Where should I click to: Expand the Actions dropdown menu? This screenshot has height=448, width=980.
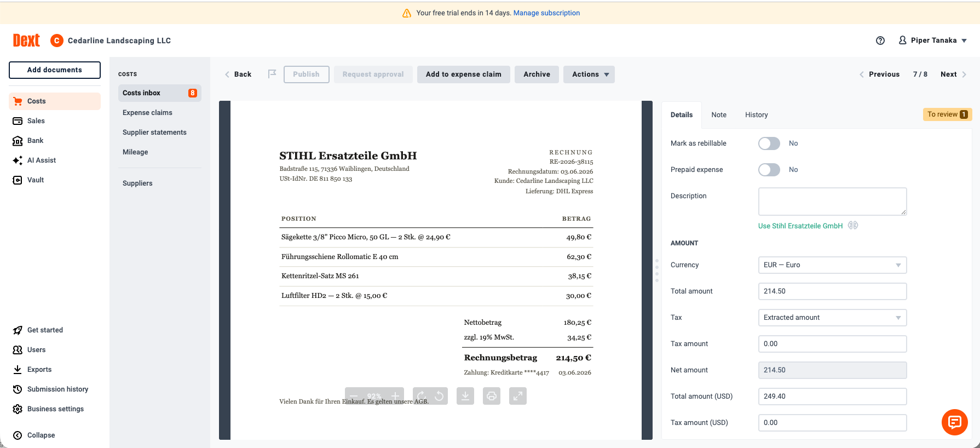coord(589,74)
